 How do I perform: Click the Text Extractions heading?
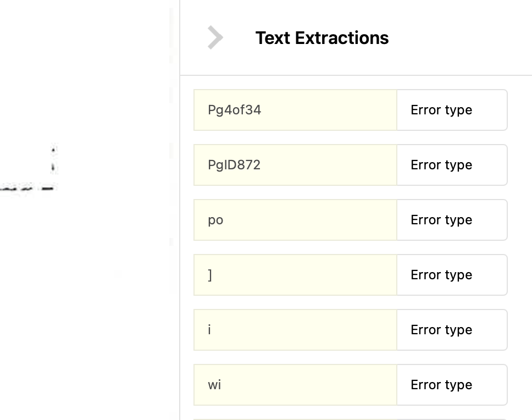coord(322,38)
